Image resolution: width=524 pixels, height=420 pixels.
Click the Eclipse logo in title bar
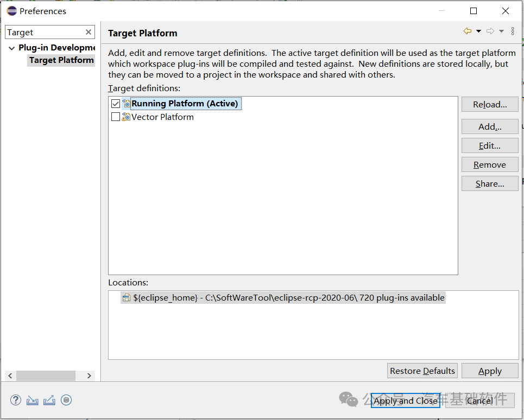12,11
